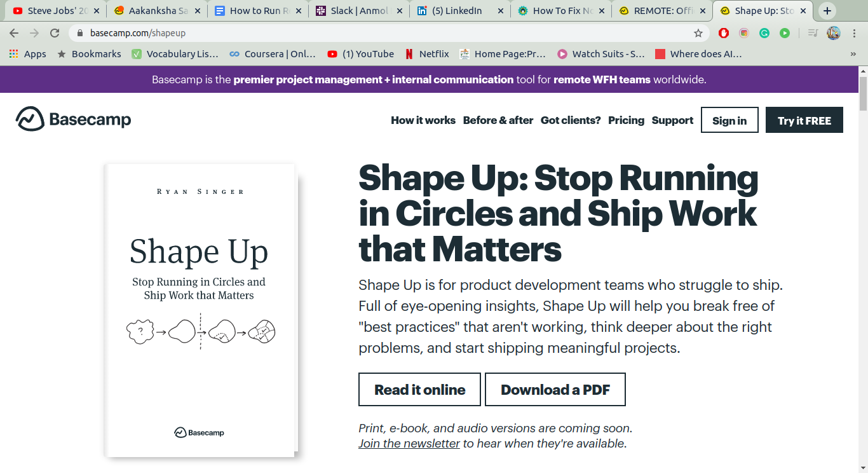The height and width of the screenshot is (473, 868).
Task: Open the green play button extension
Action: click(x=785, y=33)
